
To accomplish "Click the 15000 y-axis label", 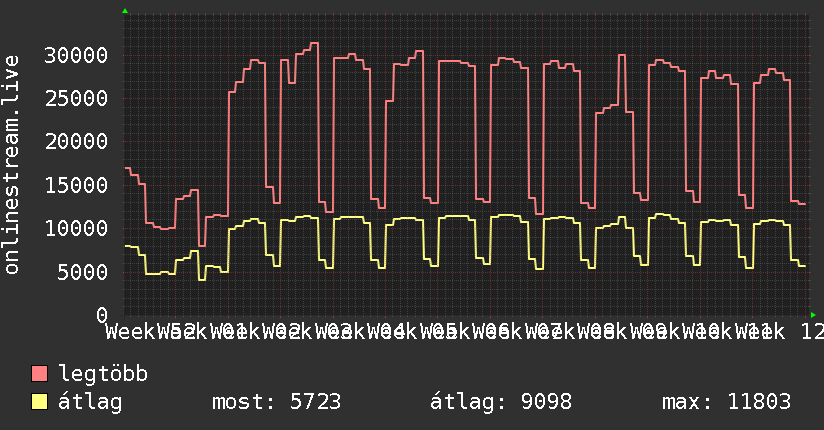I will [x=76, y=185].
